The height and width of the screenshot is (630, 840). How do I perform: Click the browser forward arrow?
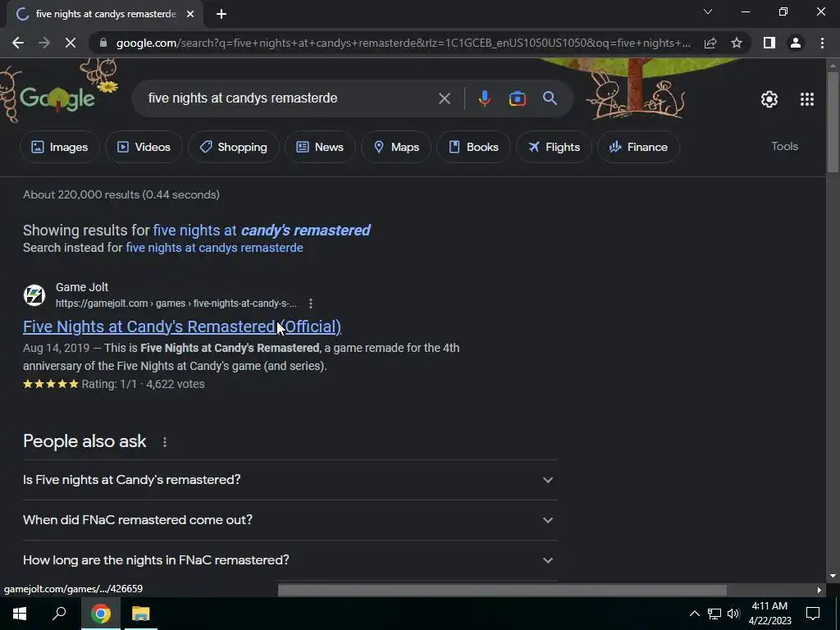click(x=44, y=43)
